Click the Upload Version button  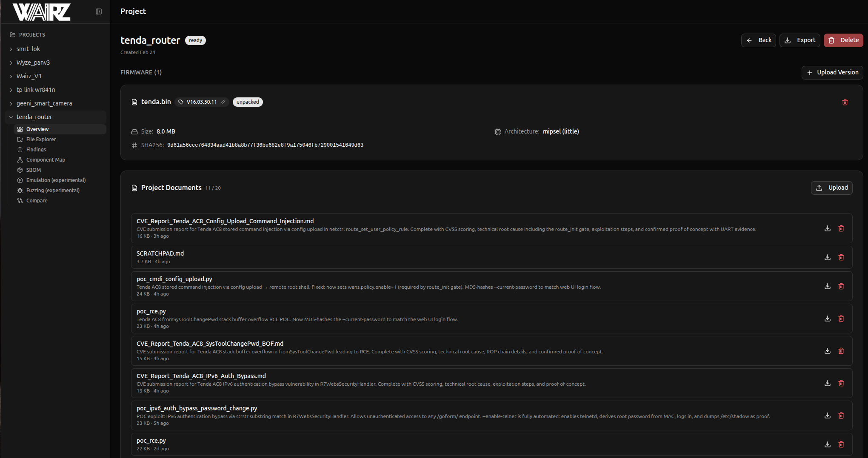tap(832, 73)
